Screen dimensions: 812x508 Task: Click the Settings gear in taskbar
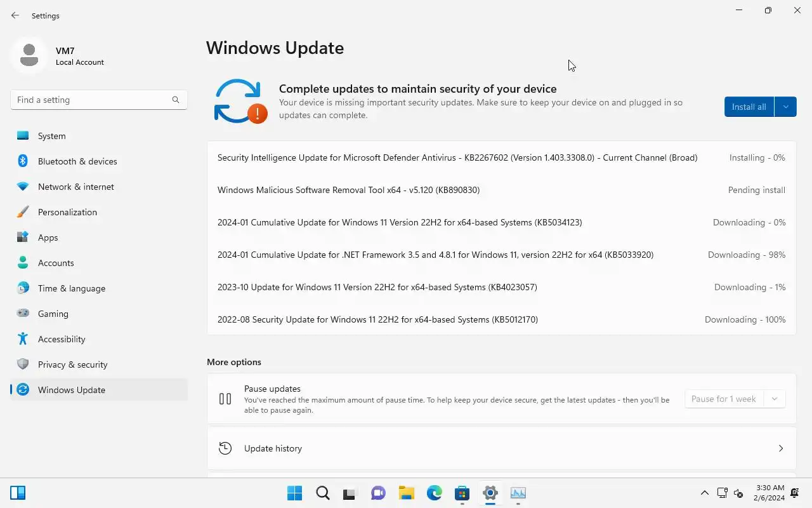click(490, 493)
